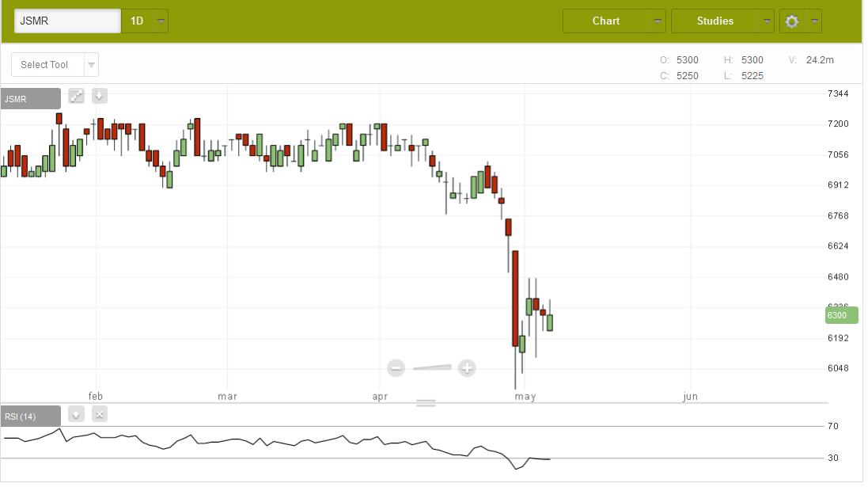Click the JSMR symbol input field
Viewport: 868px width, 487px height.
[x=67, y=21]
